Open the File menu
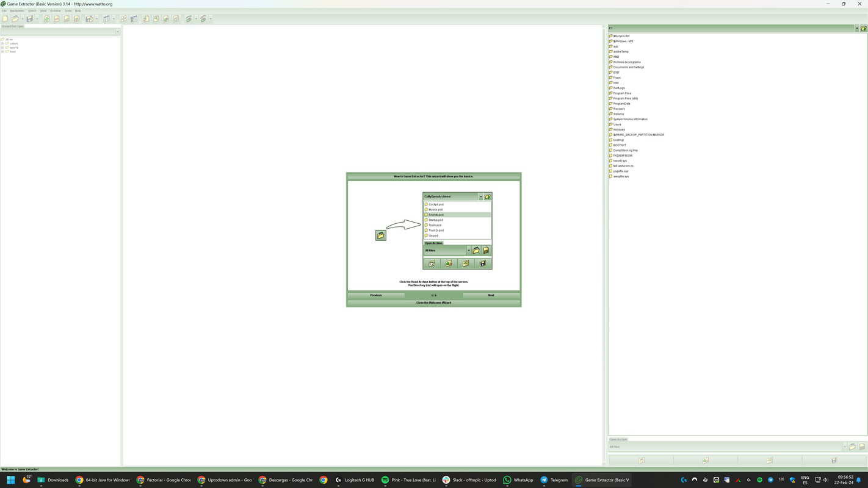The width and height of the screenshot is (868, 488). tap(4, 10)
